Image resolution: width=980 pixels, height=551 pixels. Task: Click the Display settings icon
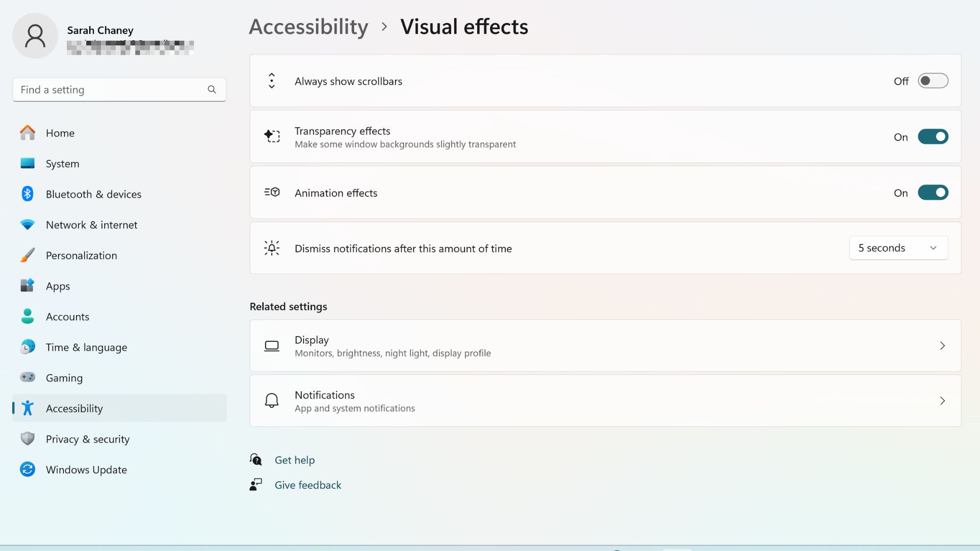[272, 345]
